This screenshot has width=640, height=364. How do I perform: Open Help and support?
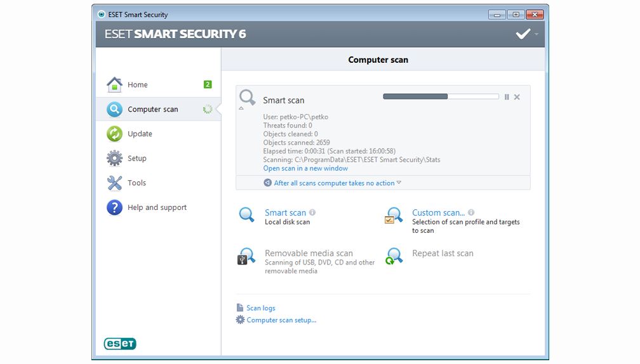pos(158,207)
